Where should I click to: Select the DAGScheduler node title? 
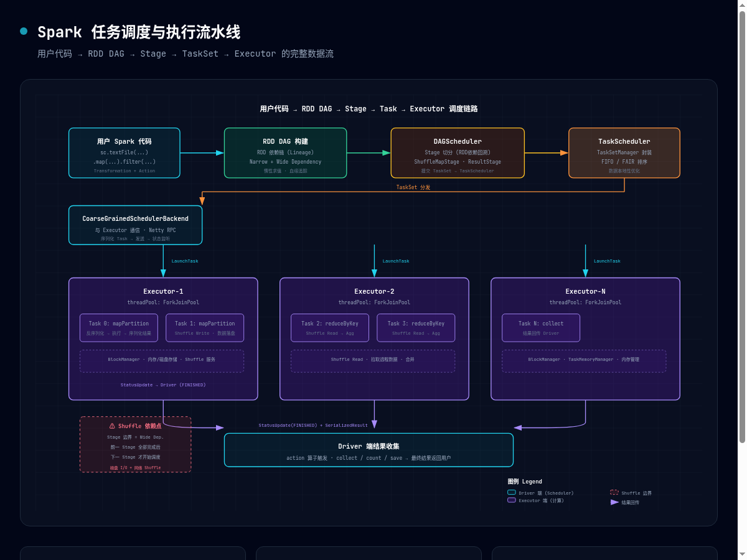coord(458,142)
